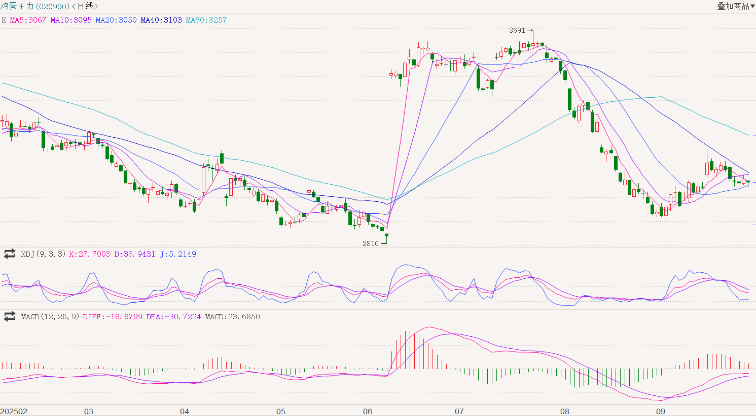Click the 03 month marker on time axis
This screenshot has height=416, width=756.
88,410
